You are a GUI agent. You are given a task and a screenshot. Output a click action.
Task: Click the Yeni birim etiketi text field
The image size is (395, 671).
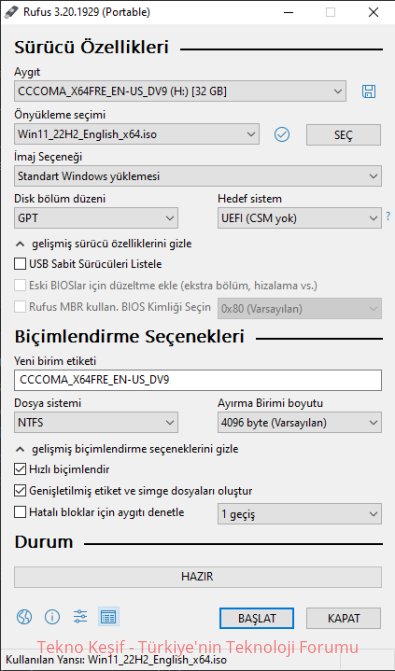point(198,380)
